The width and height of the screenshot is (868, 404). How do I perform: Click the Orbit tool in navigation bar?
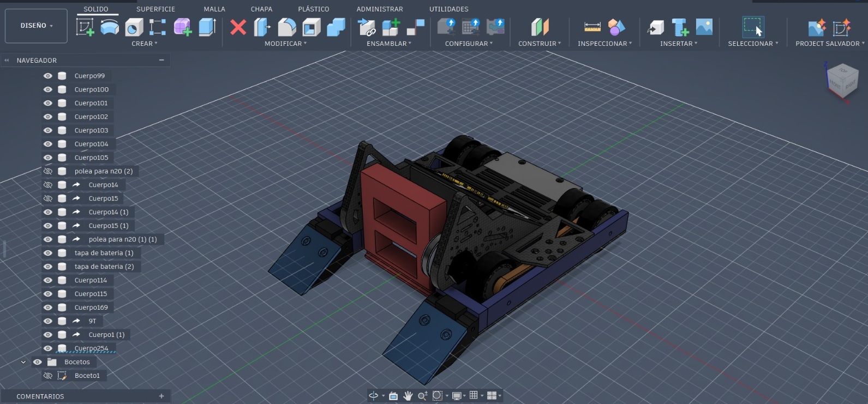pyautogui.click(x=374, y=396)
